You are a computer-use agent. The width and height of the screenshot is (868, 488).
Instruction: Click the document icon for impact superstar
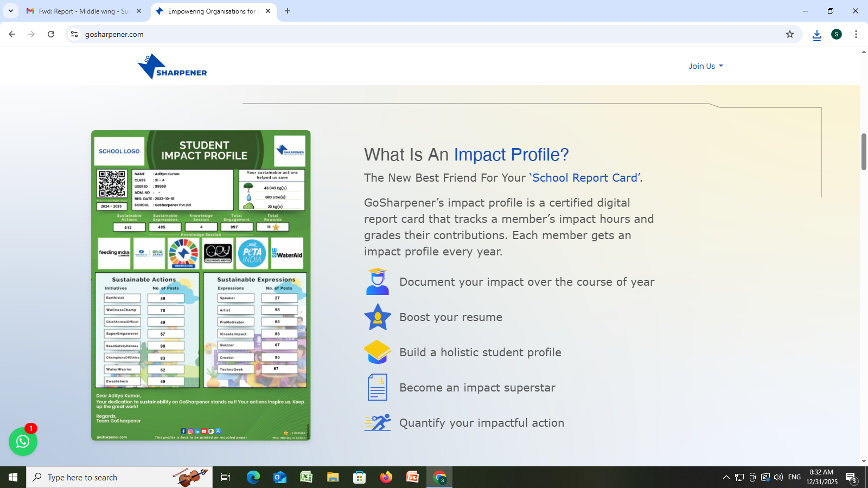click(378, 387)
